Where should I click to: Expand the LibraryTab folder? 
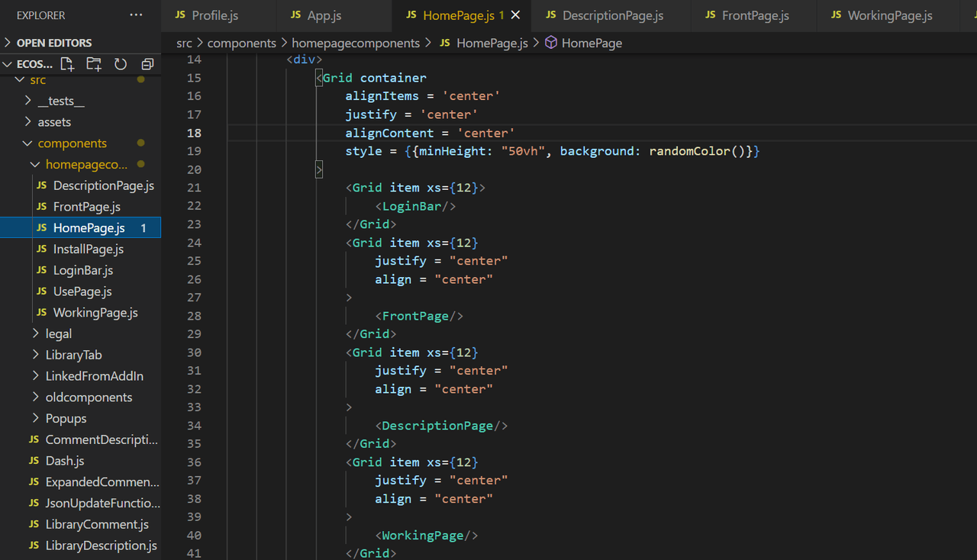[x=35, y=355]
